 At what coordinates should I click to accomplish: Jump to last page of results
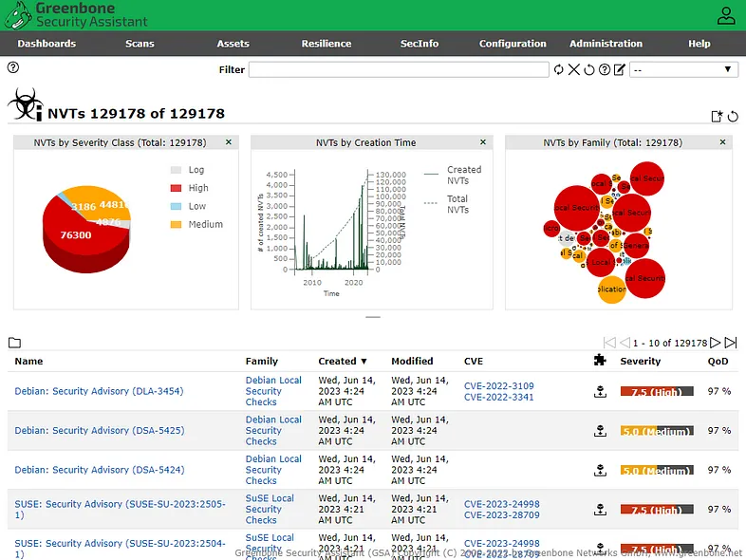pyautogui.click(x=730, y=343)
